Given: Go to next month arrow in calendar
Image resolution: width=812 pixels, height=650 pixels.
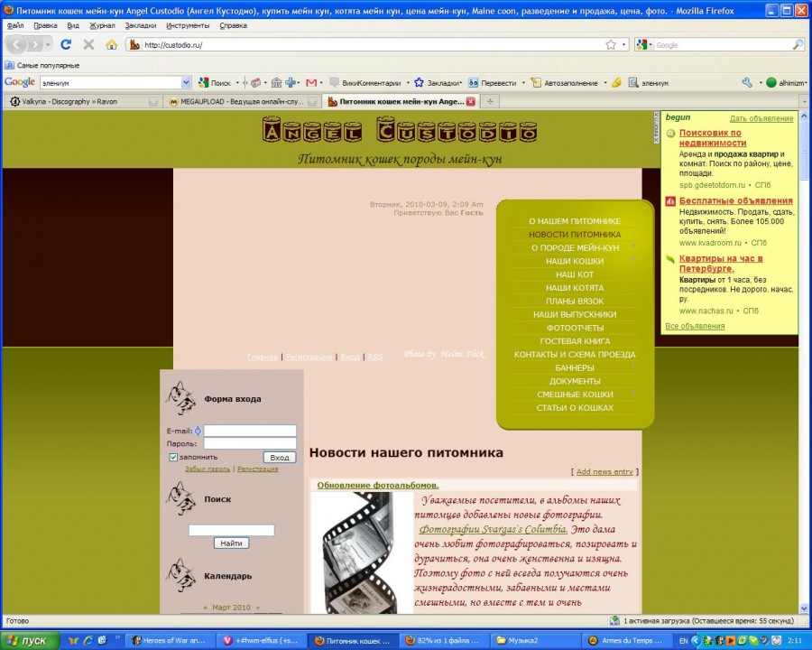Looking at the screenshot, I should point(257,608).
